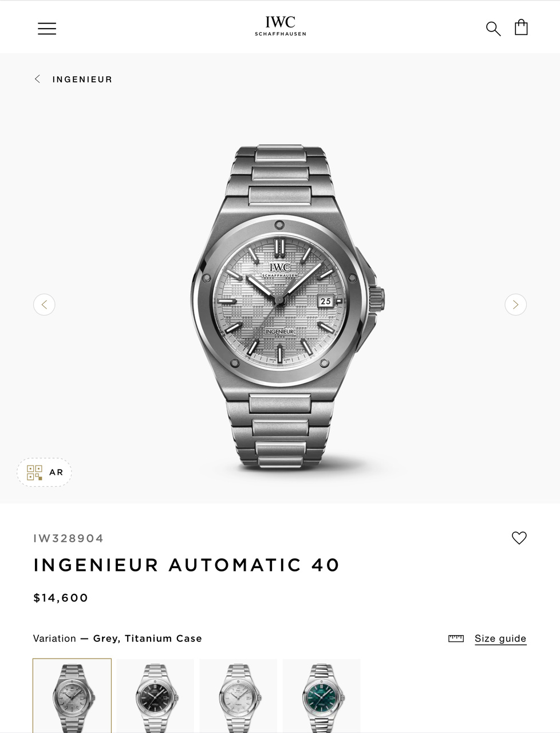Screen dimensions: 560x733
Task: Open the hamburger navigation menu
Action: pos(47,29)
